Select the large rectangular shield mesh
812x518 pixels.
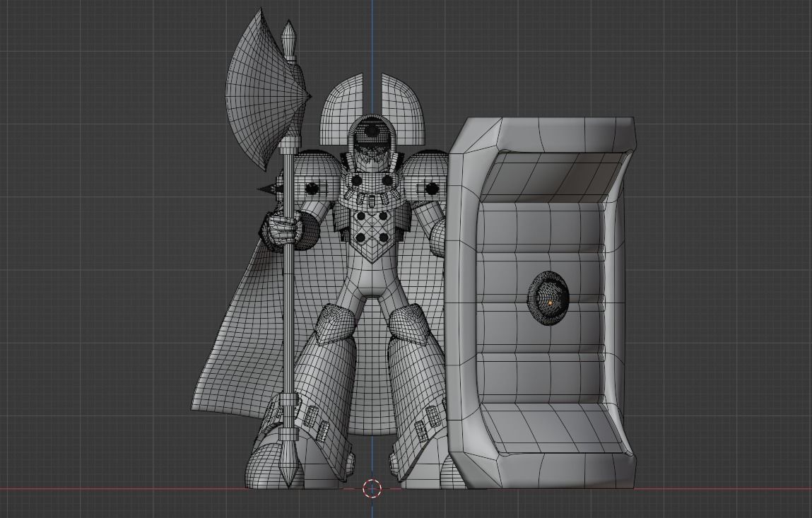pyautogui.click(x=541, y=303)
